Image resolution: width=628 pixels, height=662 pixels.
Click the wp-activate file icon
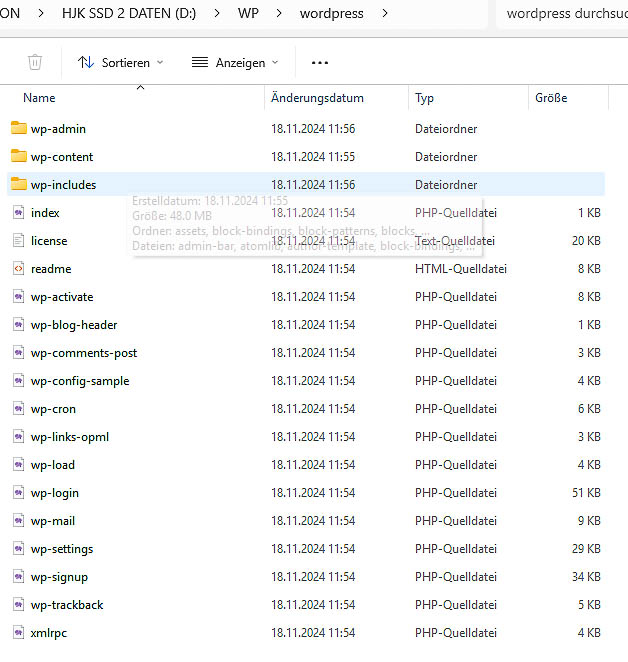(19, 296)
